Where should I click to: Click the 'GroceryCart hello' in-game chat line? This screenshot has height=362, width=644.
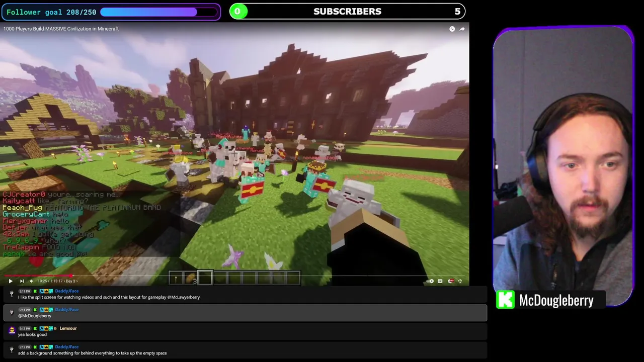36,214
